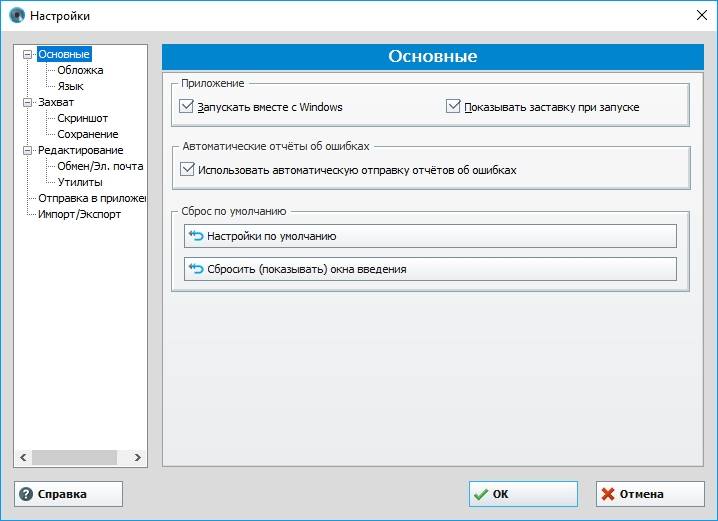Click 'Настройки по умолчанию' reset button

(430, 236)
